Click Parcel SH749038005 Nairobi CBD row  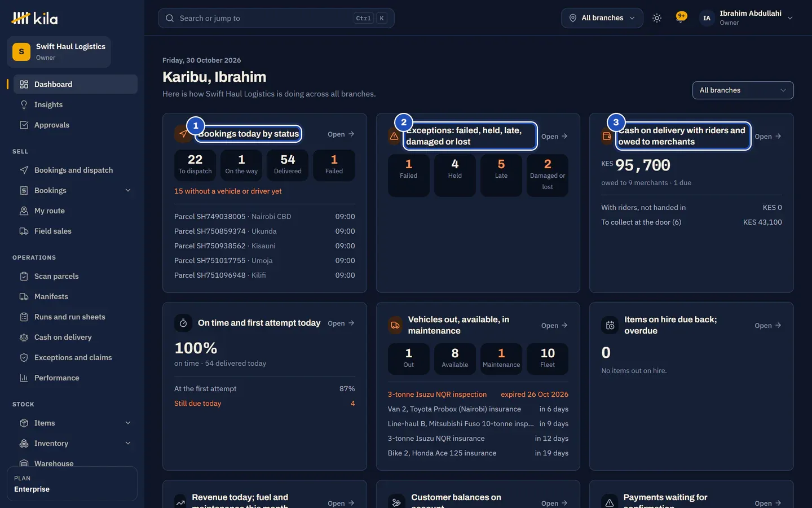[264, 216]
